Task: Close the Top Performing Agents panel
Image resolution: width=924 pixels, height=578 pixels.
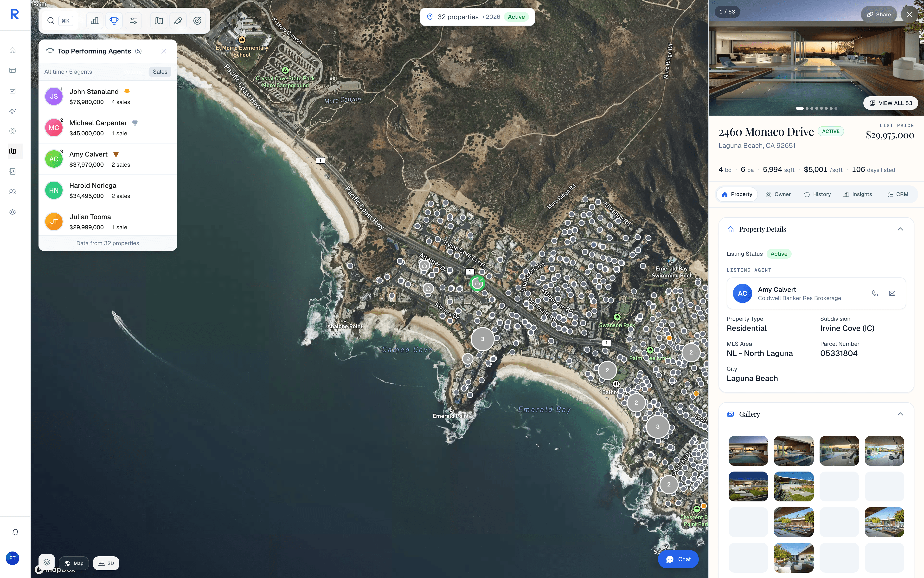Action: [163, 51]
